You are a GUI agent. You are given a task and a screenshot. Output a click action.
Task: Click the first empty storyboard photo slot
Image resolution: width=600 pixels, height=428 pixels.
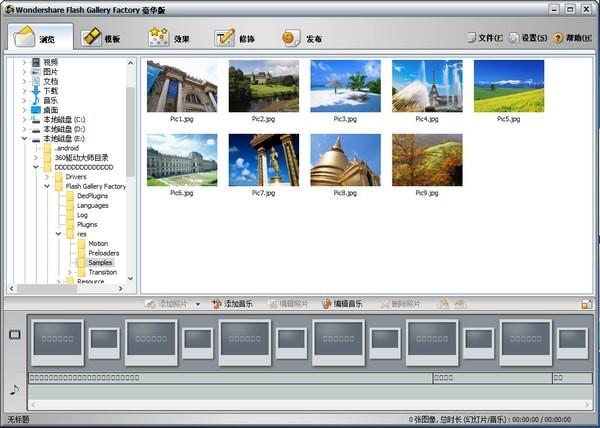tap(57, 343)
